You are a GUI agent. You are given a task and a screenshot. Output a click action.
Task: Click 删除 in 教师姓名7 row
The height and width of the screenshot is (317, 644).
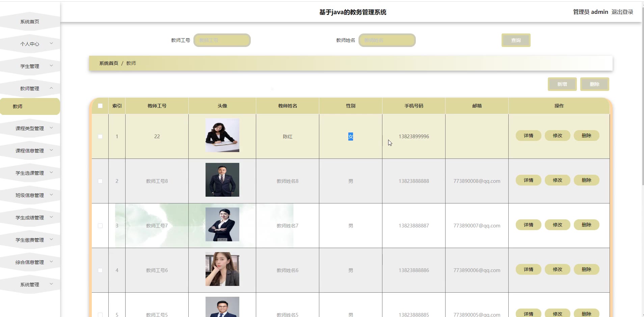587,225
